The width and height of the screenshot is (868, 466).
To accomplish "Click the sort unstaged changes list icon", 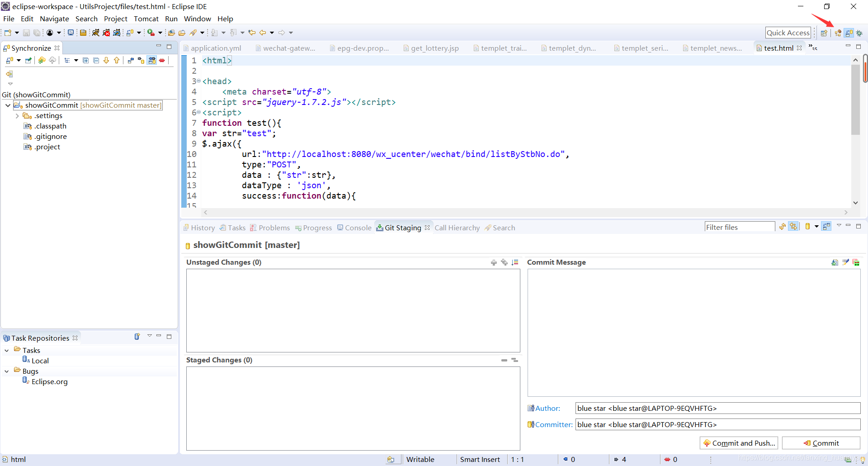I will 515,262.
